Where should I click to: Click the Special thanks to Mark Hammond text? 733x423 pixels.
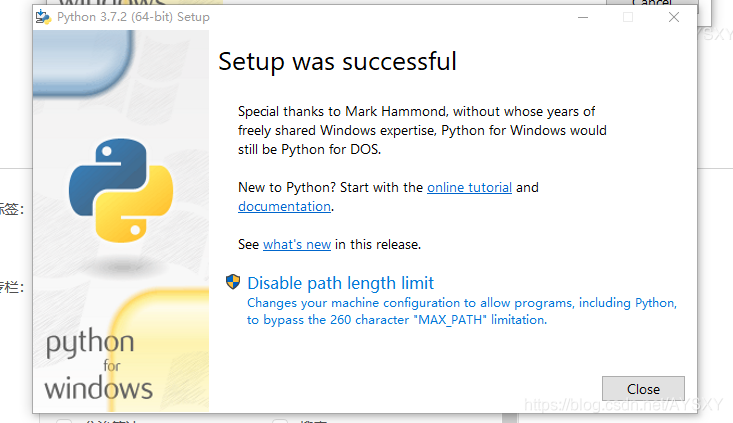pos(422,130)
